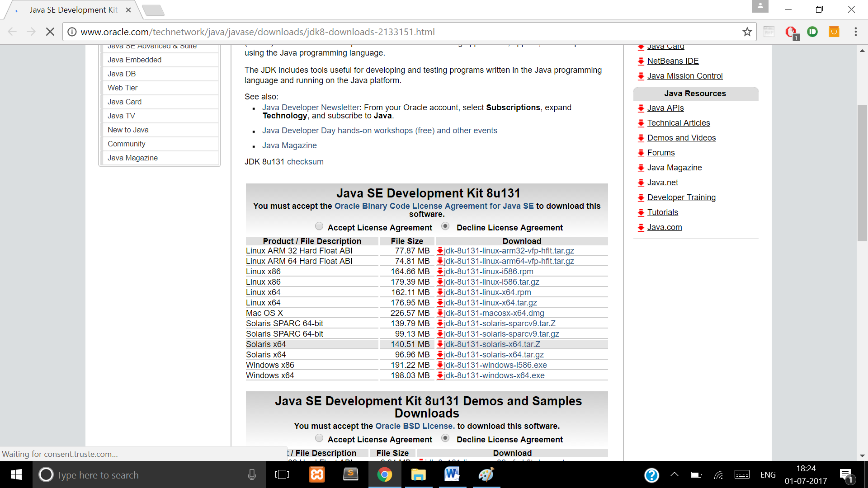Open JDK 8u131 checksum link
Screen dimensions: 868x488
(305, 162)
